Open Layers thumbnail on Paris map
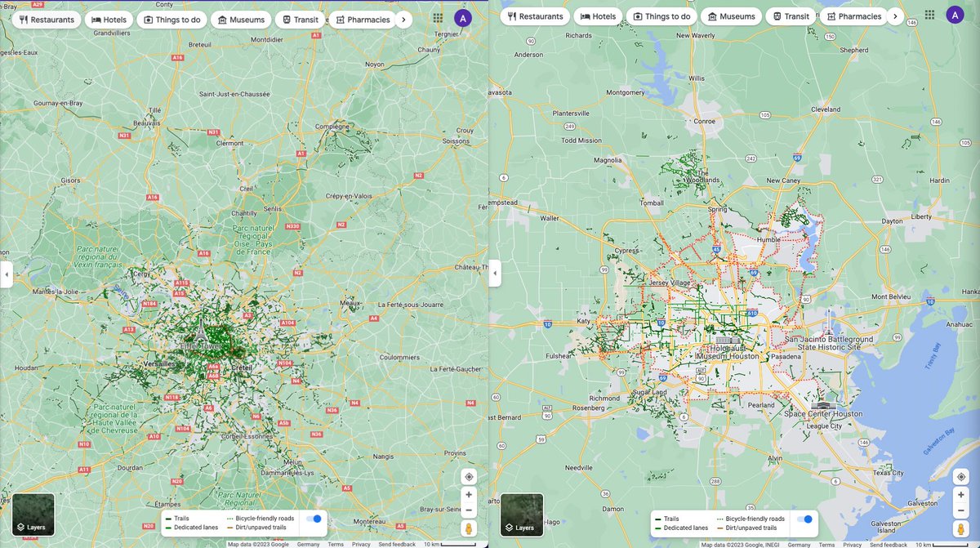This screenshot has width=980, height=548. (x=33, y=515)
